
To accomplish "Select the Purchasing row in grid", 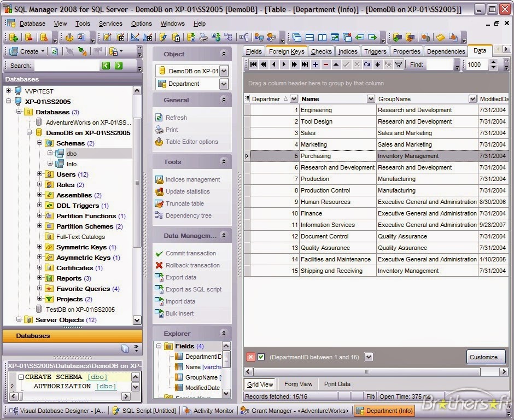I will click(376, 156).
